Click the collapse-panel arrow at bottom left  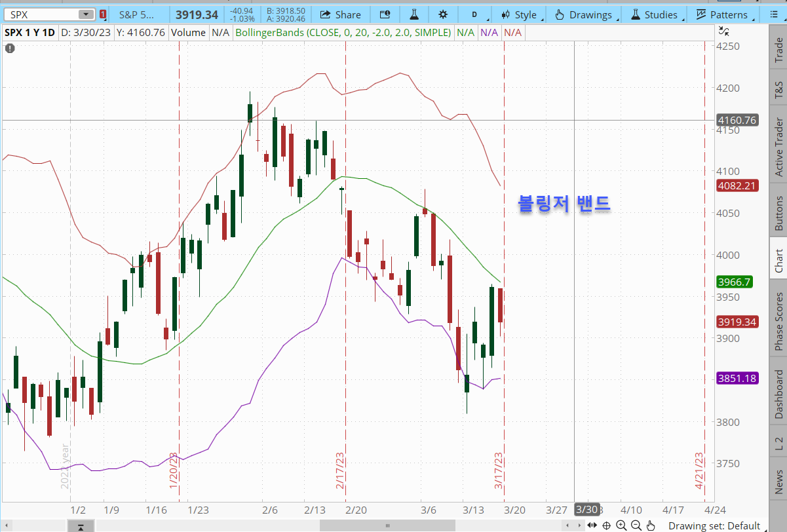pyautogui.click(x=81, y=526)
